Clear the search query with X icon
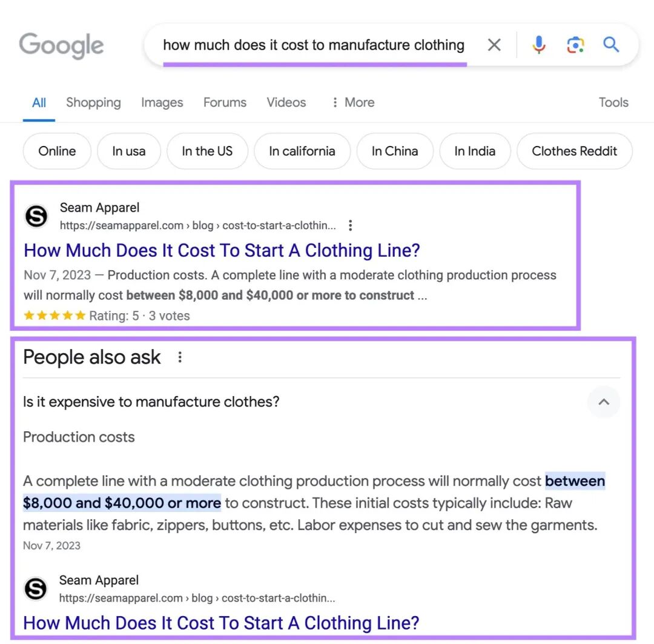The height and width of the screenshot is (644, 654). click(494, 45)
